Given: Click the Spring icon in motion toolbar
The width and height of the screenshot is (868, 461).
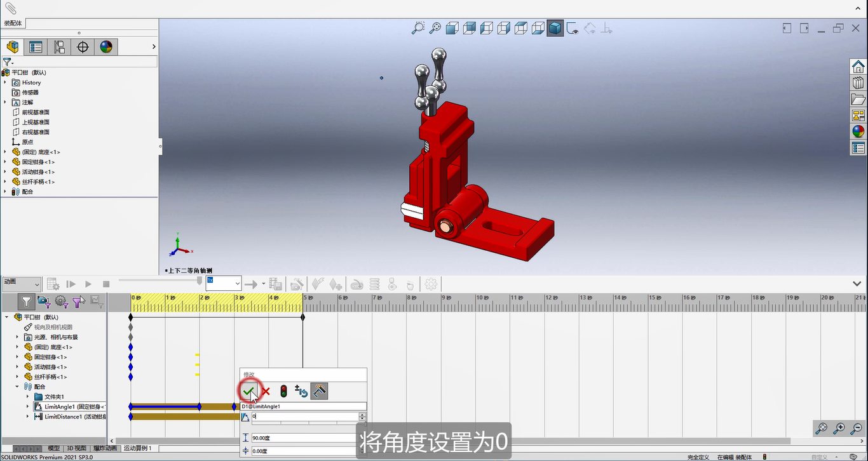Looking at the screenshot, I should (x=375, y=284).
